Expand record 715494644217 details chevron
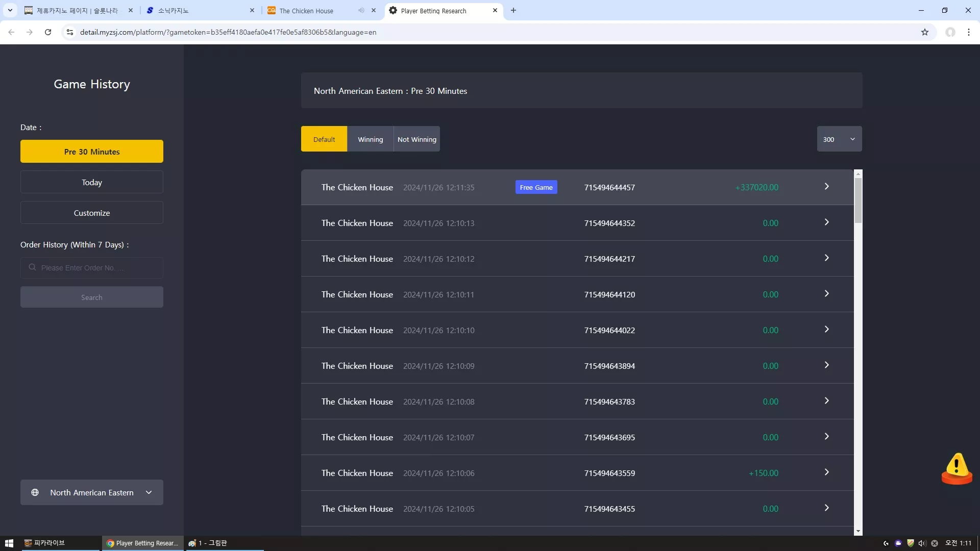Screen dimensions: 980x551 [x=826, y=258]
